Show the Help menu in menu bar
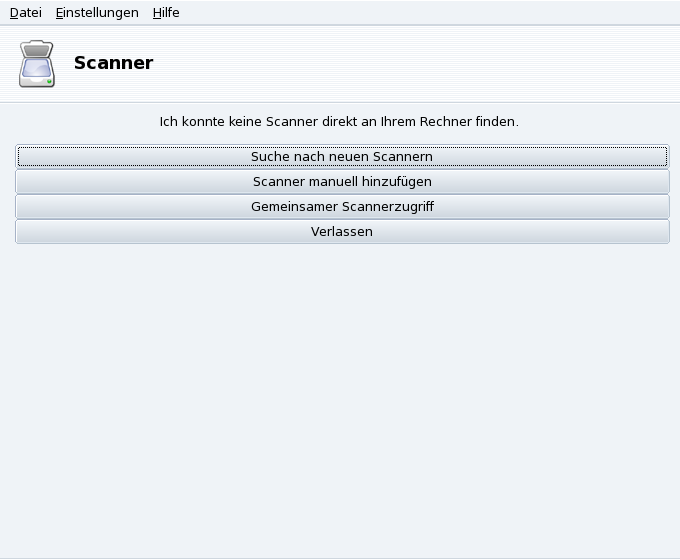The height and width of the screenshot is (560, 680). 166,13
